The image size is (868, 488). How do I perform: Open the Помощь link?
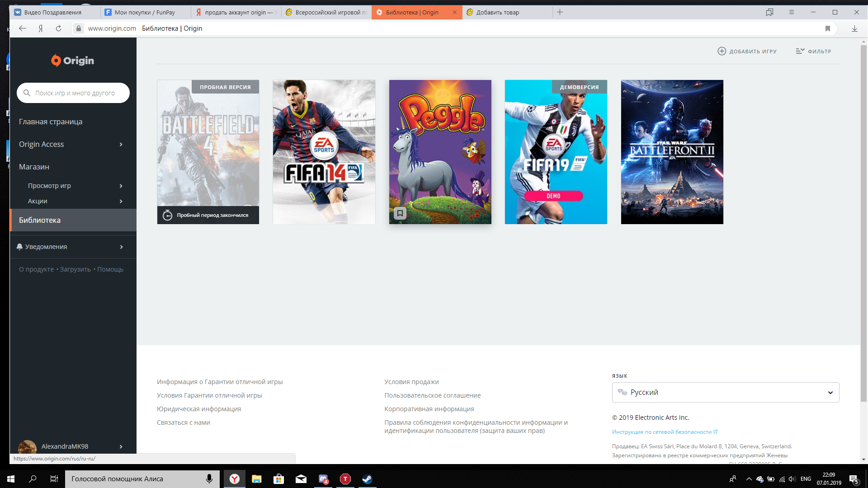click(110, 269)
